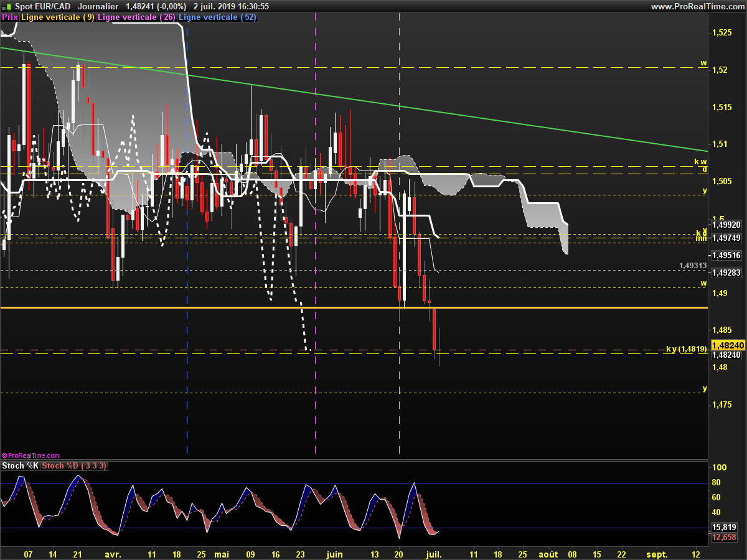Click the 1,525 price axis label
The width and height of the screenshot is (747, 560).
(x=722, y=32)
